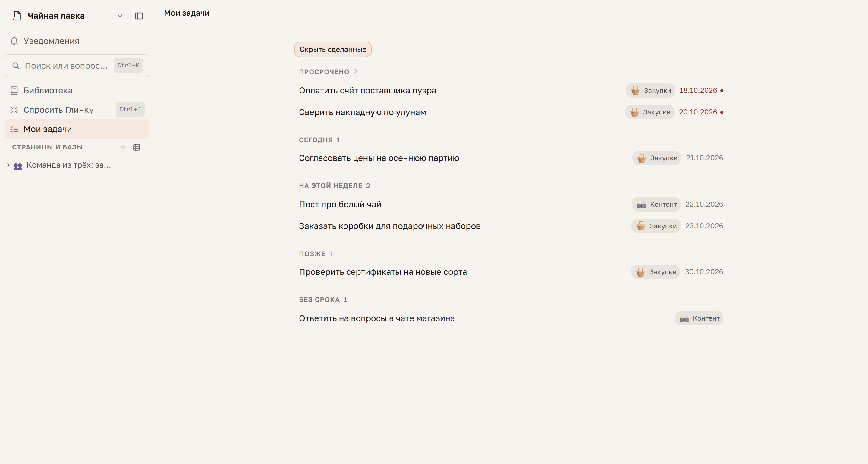Screen dimensions: 868x464
Task: Click date 23.10.2026
Action: tap(704, 226)
